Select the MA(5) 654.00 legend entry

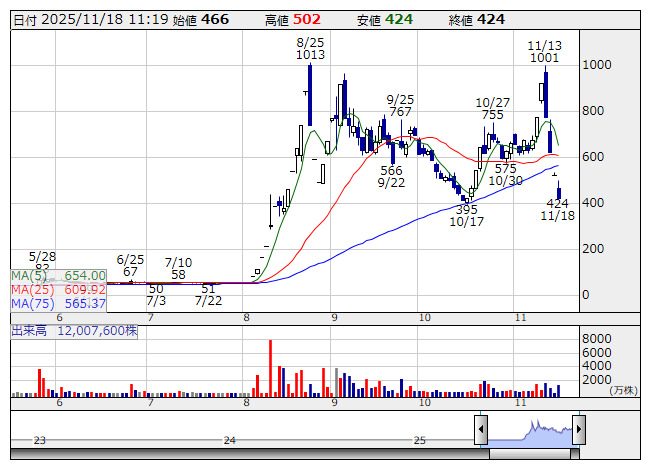58,276
